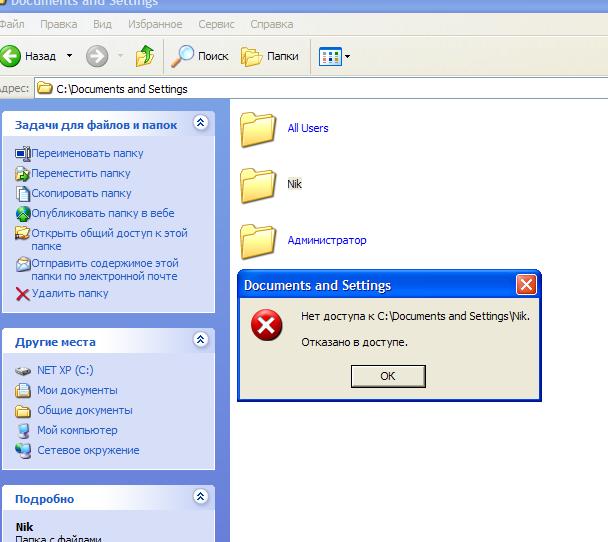
Task: Collapse the 'Другие места' panel
Action: tap(200, 340)
